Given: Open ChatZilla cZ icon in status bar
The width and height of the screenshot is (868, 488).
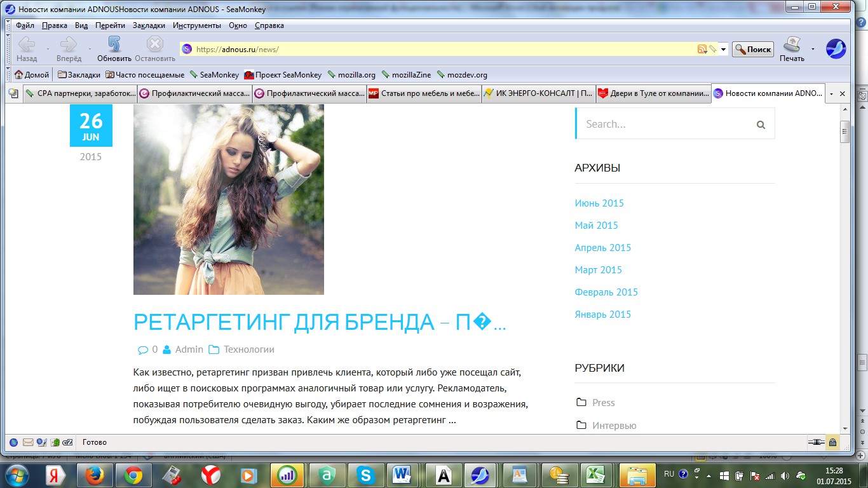Looking at the screenshot, I should 68,442.
